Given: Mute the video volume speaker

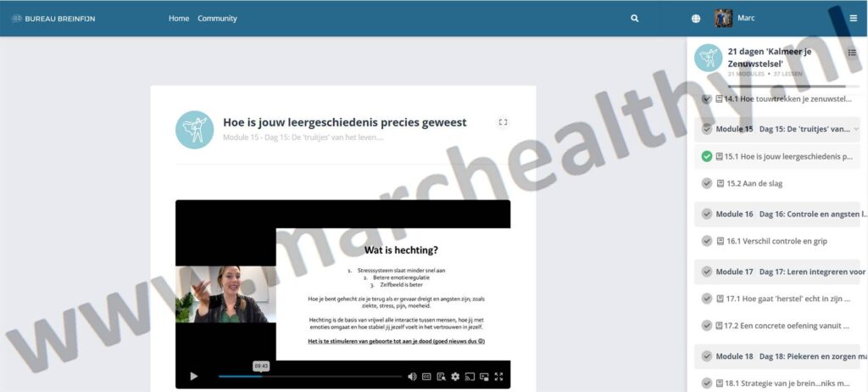Looking at the screenshot, I should pyautogui.click(x=412, y=377).
